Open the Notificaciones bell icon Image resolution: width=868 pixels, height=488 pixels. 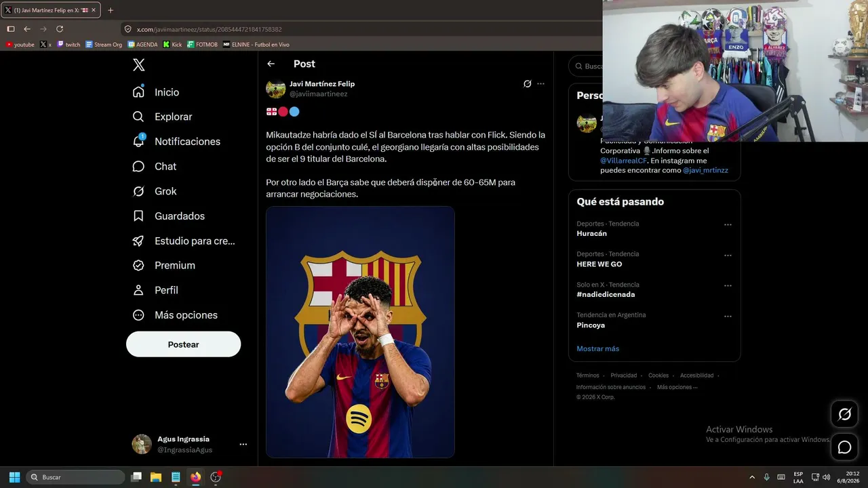click(138, 141)
